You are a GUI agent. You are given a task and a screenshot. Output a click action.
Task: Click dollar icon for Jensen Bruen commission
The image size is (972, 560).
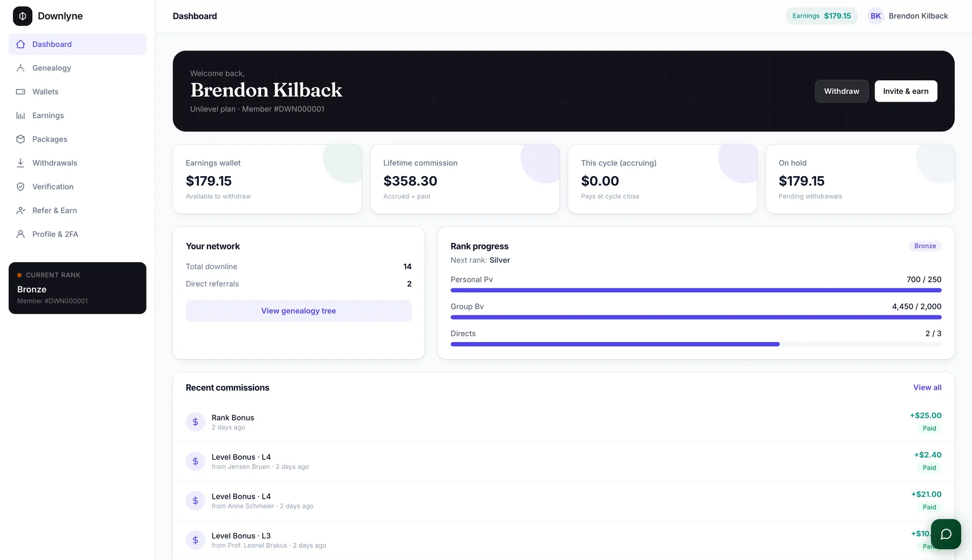tap(195, 461)
